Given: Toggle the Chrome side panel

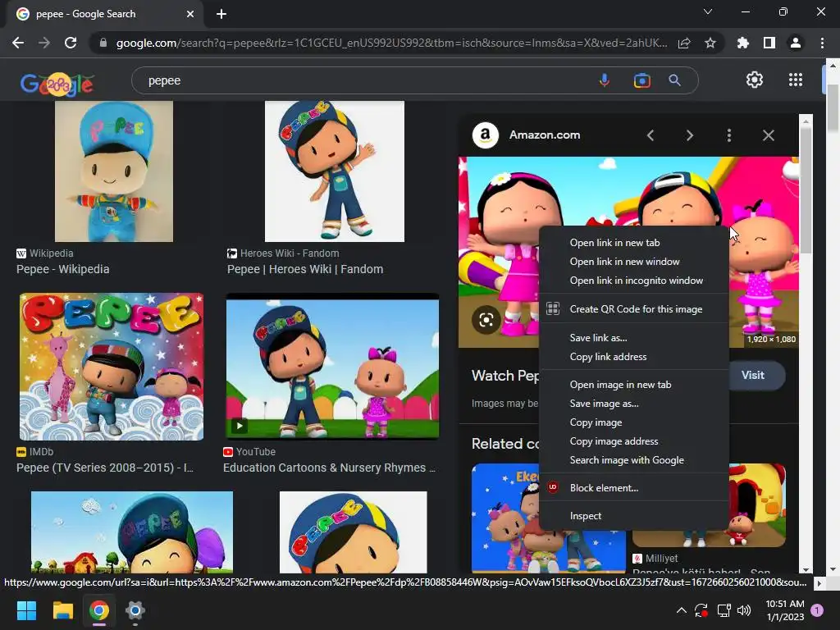Looking at the screenshot, I should pyautogui.click(x=769, y=43).
